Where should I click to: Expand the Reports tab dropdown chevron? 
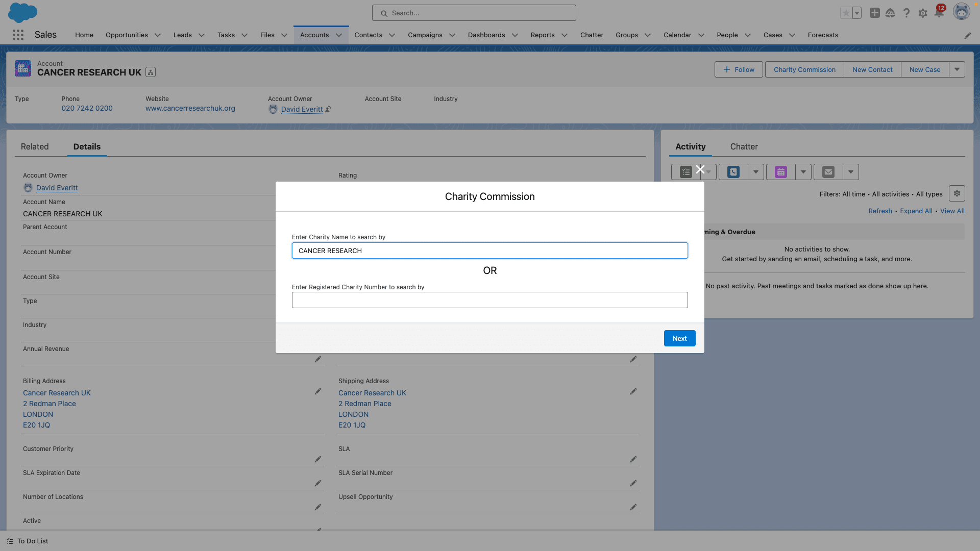tap(565, 35)
